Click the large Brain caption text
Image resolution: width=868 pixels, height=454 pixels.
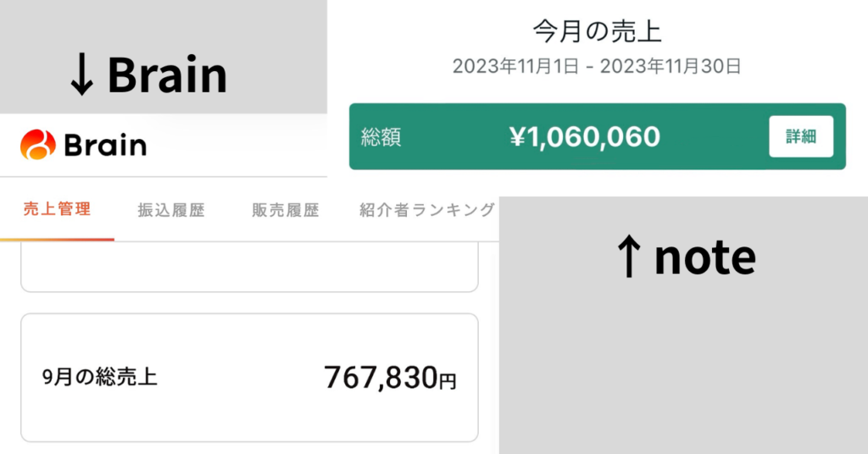pos(167,76)
